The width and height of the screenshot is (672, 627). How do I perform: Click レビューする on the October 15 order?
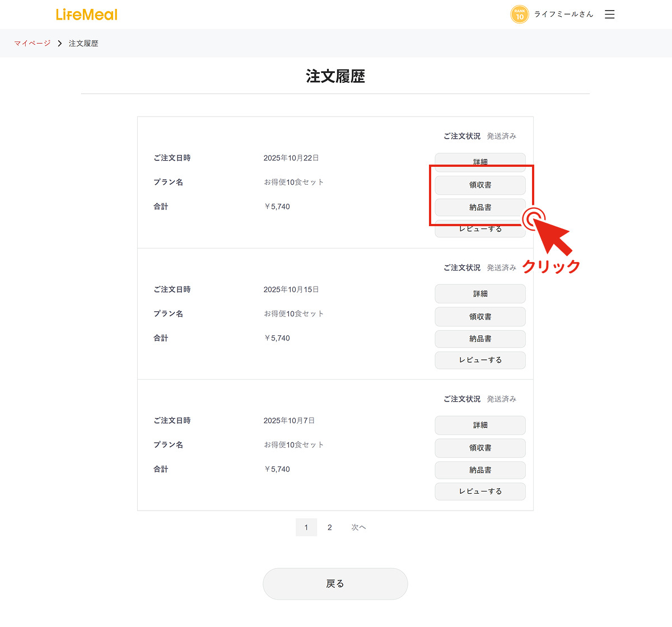click(x=480, y=360)
